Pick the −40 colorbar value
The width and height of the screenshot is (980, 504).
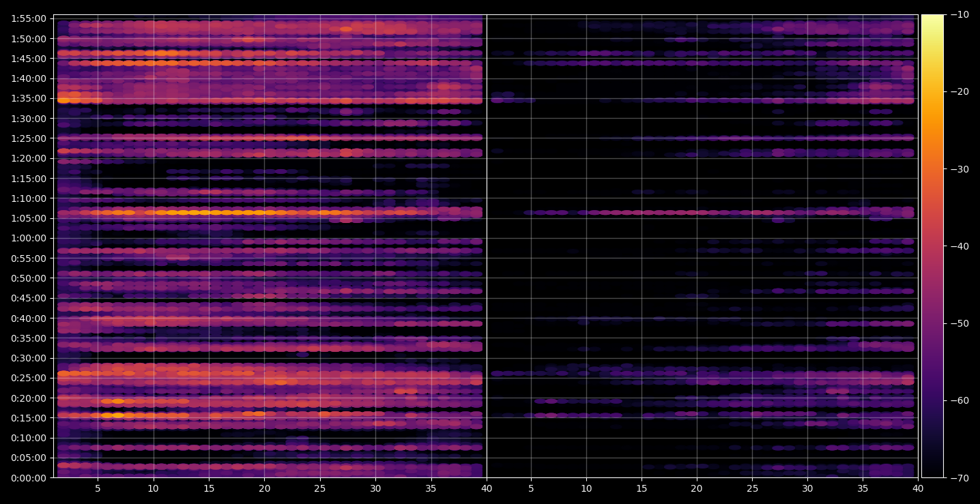pos(960,246)
